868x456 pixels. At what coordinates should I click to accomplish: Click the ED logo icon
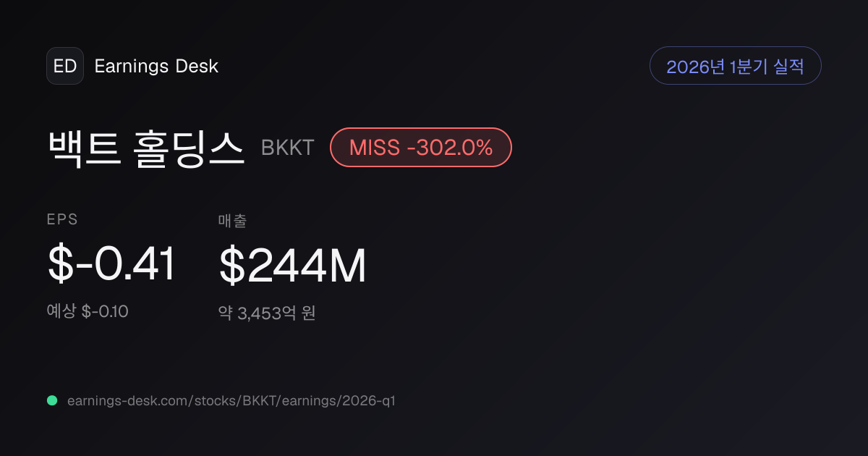65,66
